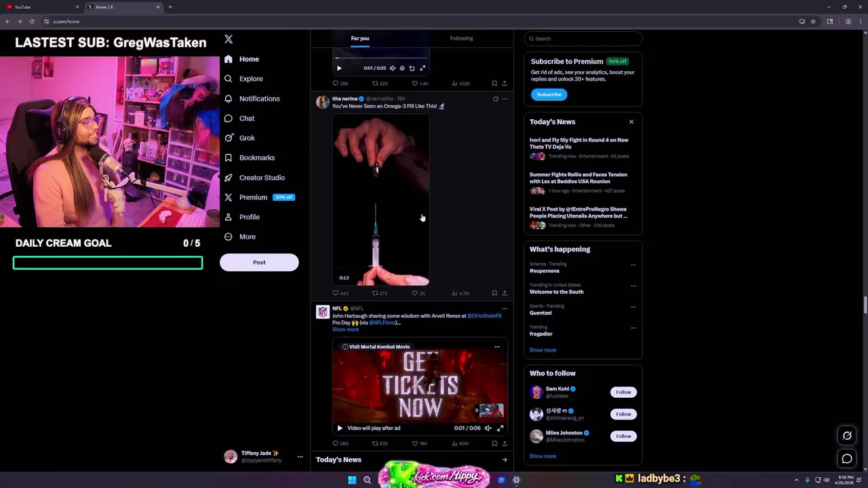Viewport: 868px width, 488px height.
Task: Open more options for Guentzel trend
Action: pyautogui.click(x=633, y=307)
